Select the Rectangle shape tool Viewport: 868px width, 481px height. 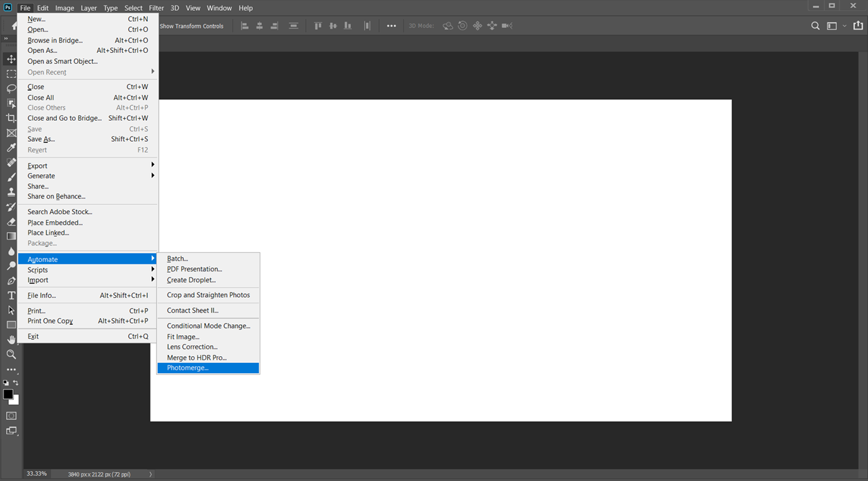click(x=11, y=324)
